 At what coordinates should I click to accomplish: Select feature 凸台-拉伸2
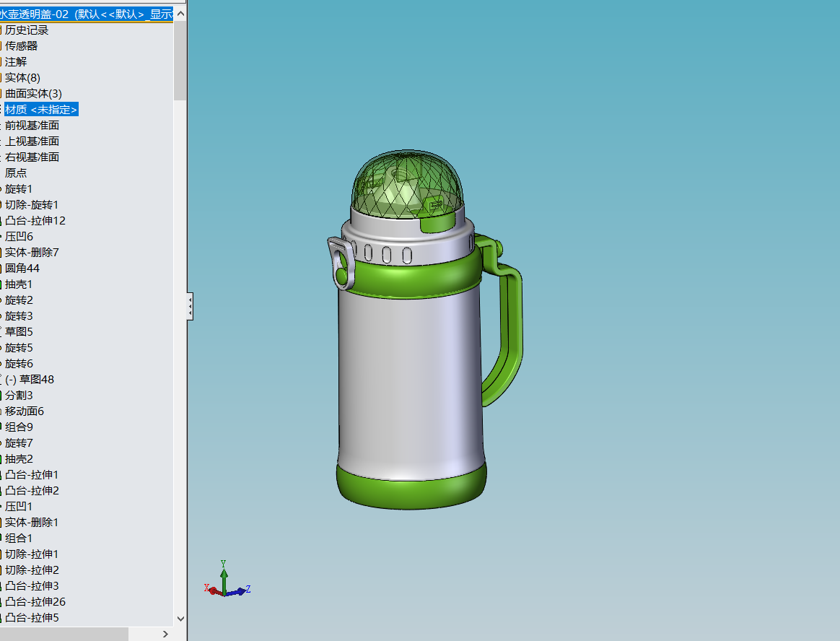[x=32, y=491]
